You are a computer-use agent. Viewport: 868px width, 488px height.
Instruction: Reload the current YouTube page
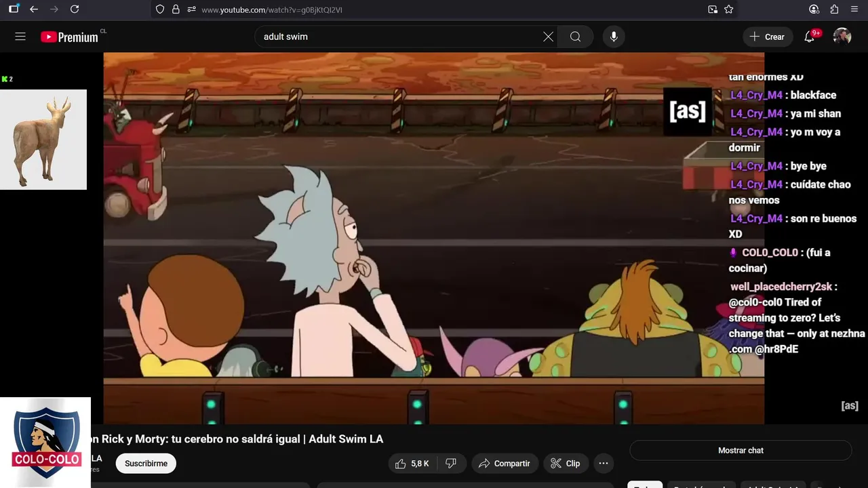[75, 9]
